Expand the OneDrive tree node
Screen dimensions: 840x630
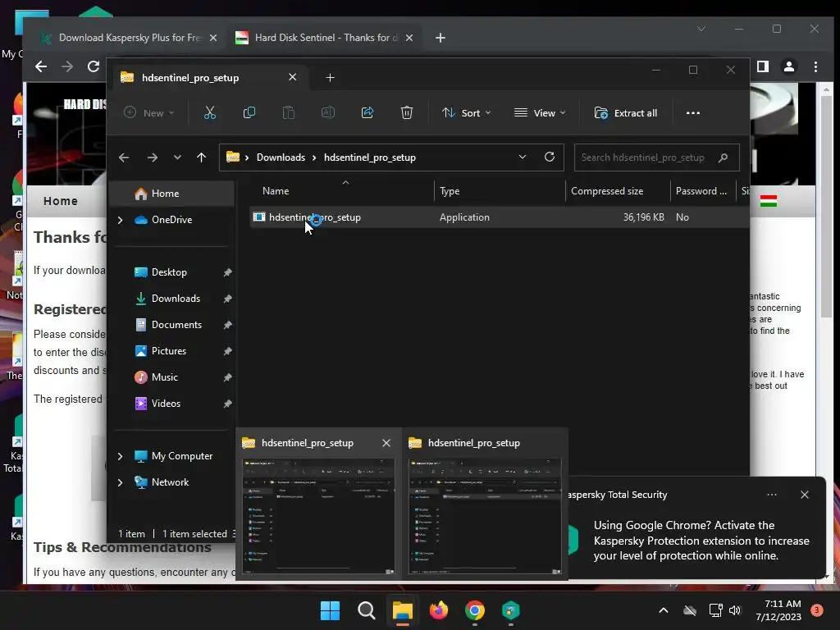coord(120,220)
